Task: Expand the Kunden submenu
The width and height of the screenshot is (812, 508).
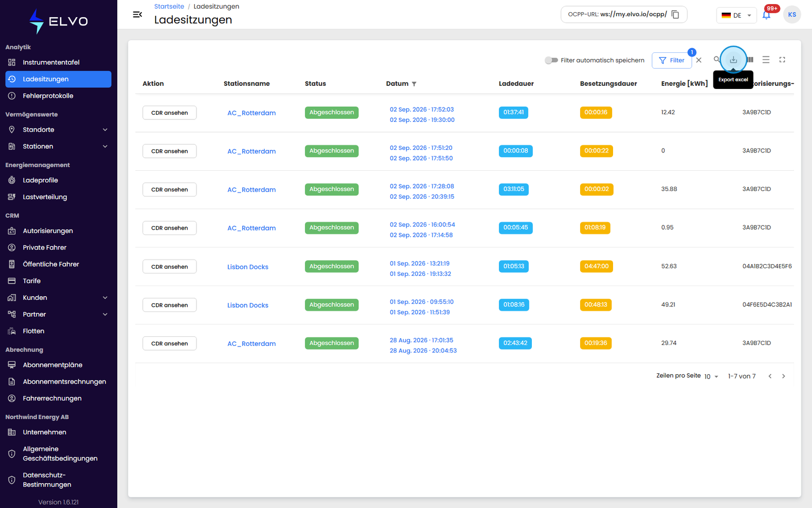Action: pos(58,298)
